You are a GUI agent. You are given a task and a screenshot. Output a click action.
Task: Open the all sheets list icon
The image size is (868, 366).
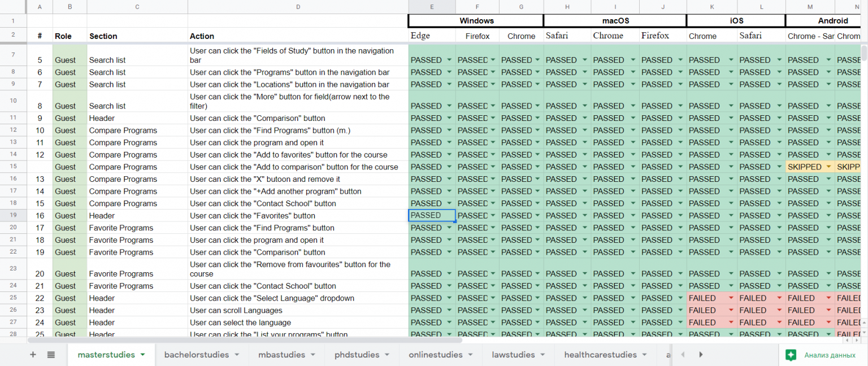(51, 355)
